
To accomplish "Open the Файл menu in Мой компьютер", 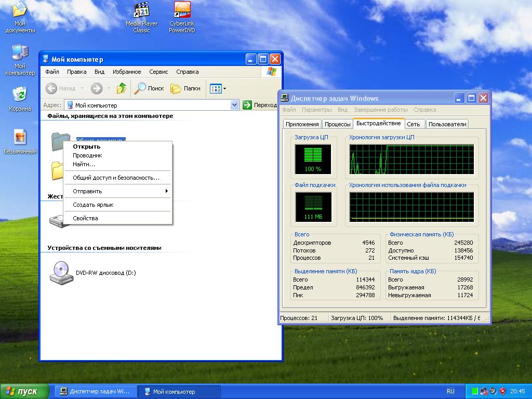I will [x=52, y=72].
